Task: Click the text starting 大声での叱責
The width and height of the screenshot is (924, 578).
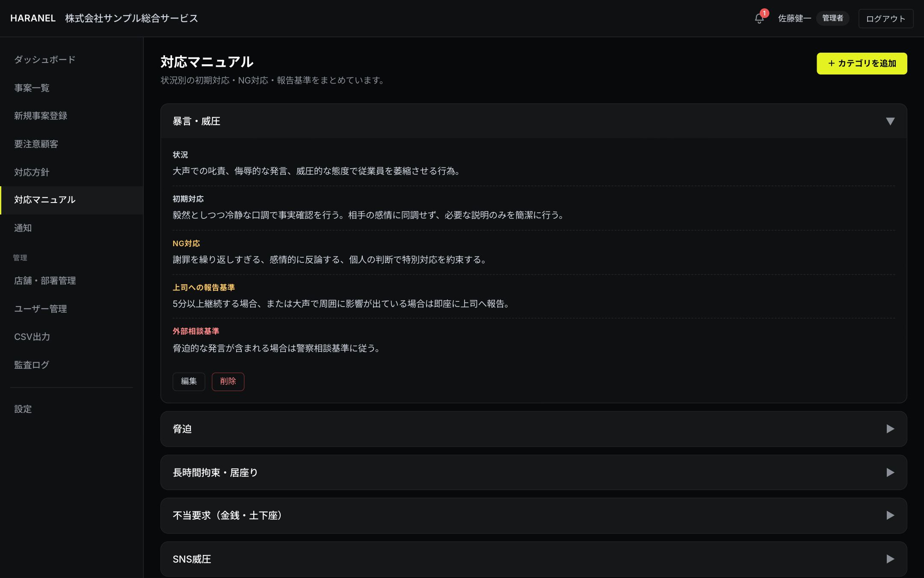Action: pos(317,171)
